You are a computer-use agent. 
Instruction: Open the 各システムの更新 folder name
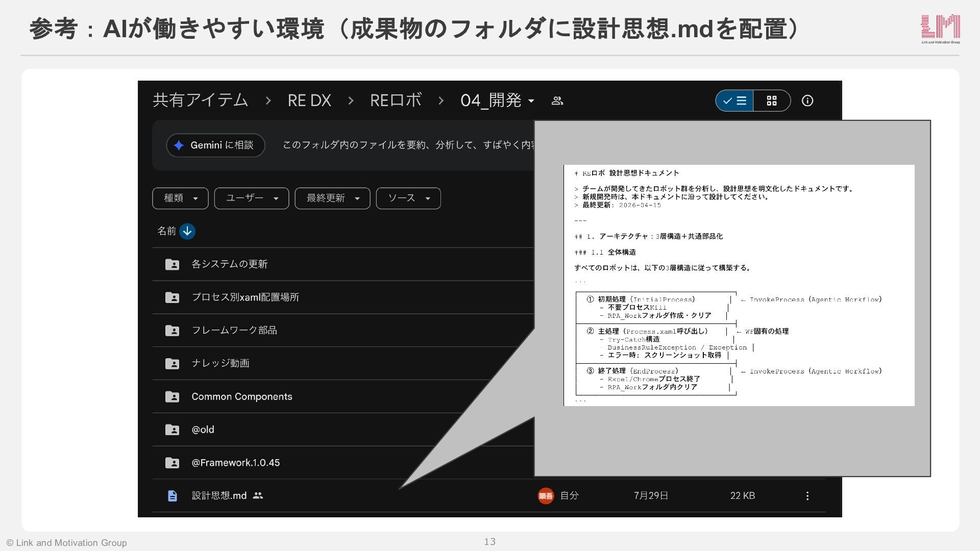pos(230,264)
